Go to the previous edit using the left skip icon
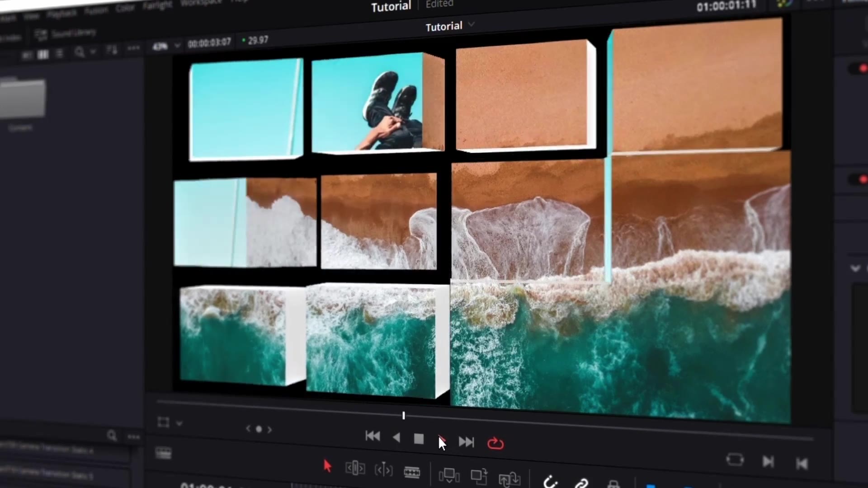 (x=802, y=464)
